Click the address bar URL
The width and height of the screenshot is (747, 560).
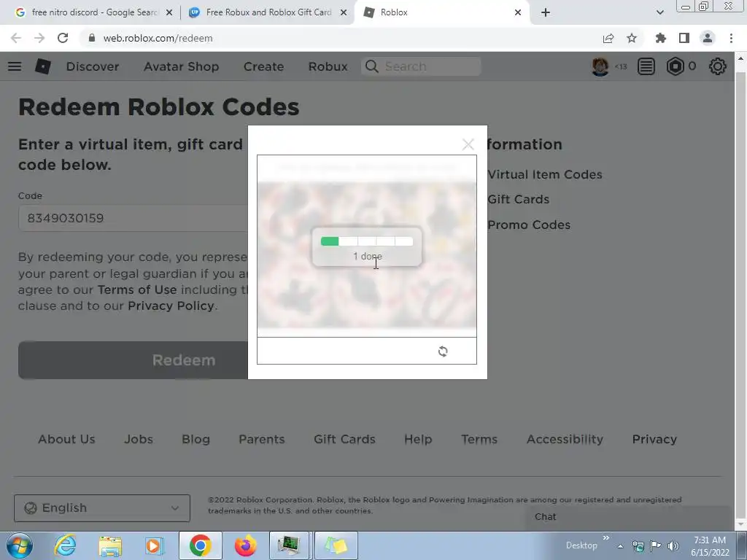[x=158, y=38]
